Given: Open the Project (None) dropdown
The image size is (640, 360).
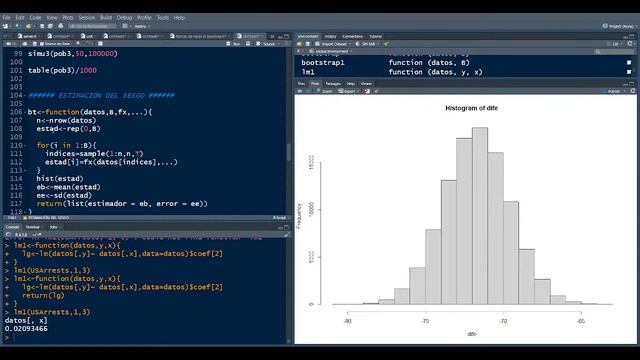Looking at the screenshot, I should click(x=620, y=26).
